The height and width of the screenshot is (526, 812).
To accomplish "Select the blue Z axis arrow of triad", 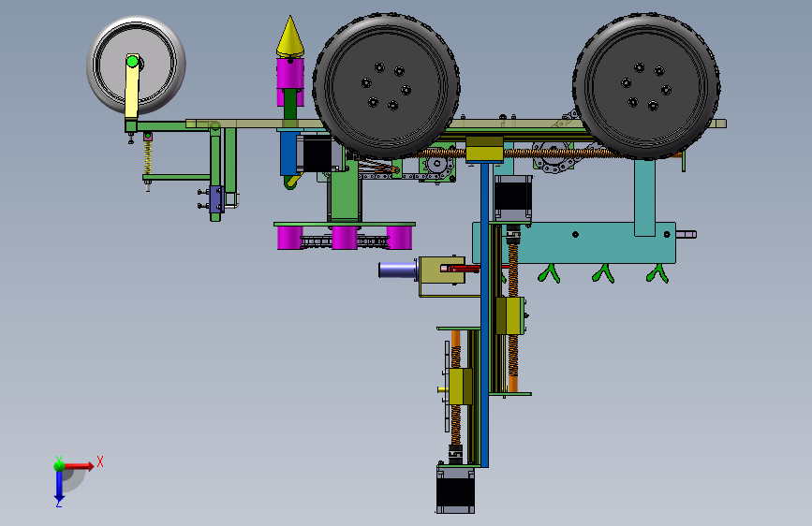I will (x=59, y=486).
